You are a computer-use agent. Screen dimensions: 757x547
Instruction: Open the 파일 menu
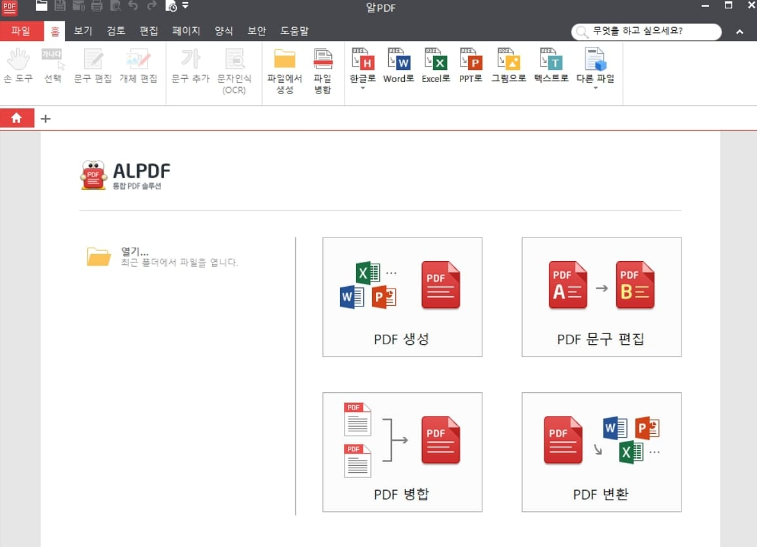21,31
